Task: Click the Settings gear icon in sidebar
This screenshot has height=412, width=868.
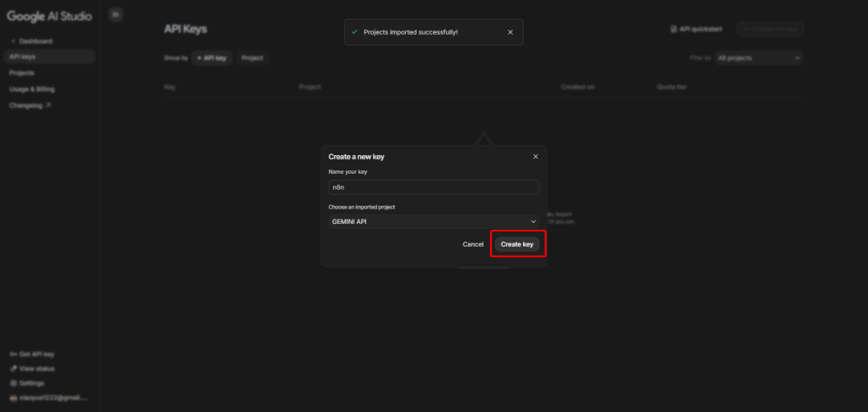Action: [13, 383]
